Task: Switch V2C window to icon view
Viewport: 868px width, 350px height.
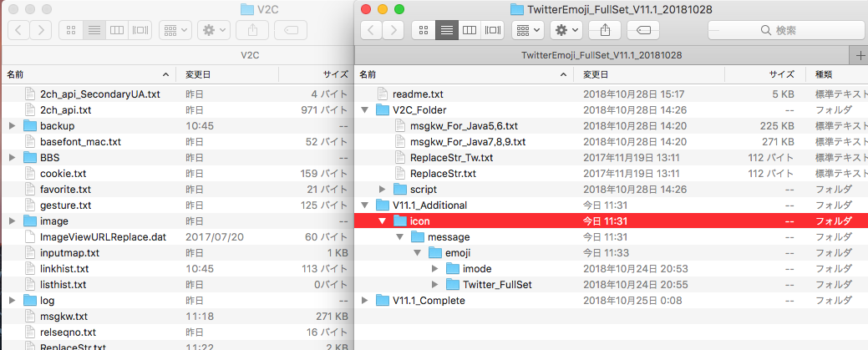Action: (x=71, y=30)
